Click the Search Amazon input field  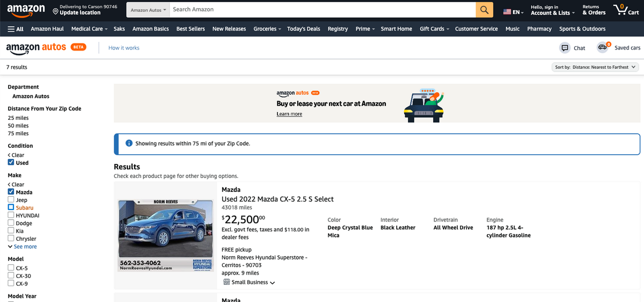(x=322, y=10)
